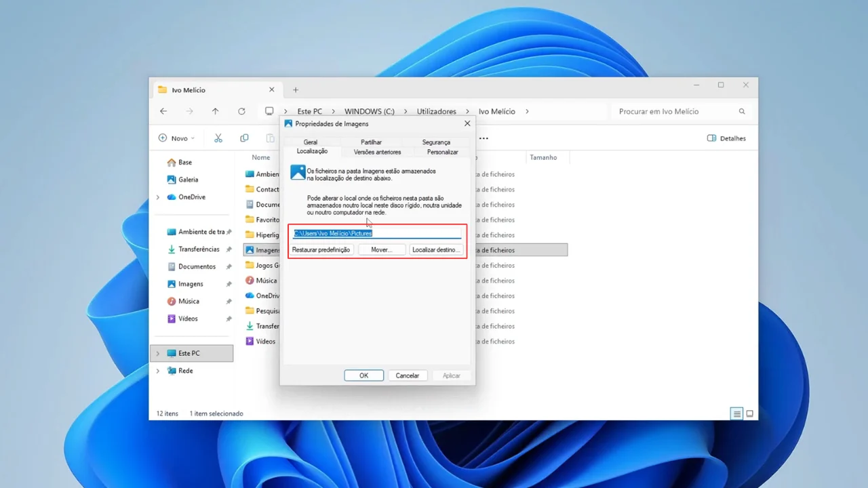Open the three-dots more options menu
The width and height of the screenshot is (868, 488).
tap(484, 138)
